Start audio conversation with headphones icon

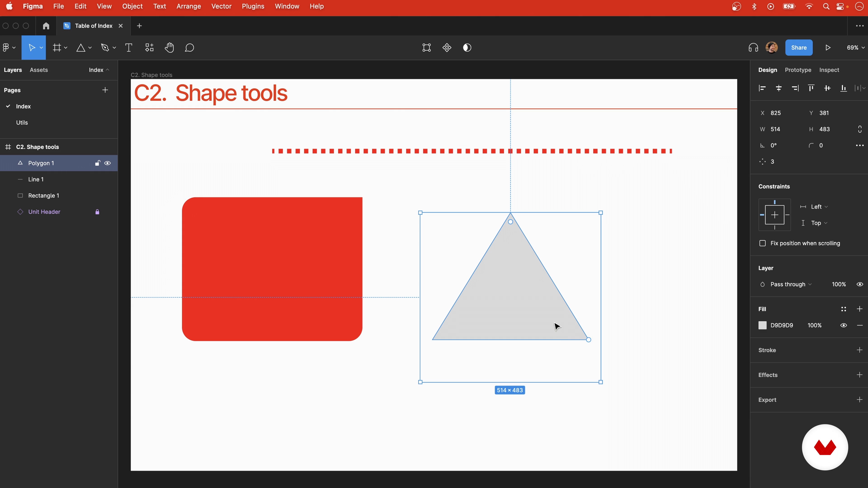[753, 47]
